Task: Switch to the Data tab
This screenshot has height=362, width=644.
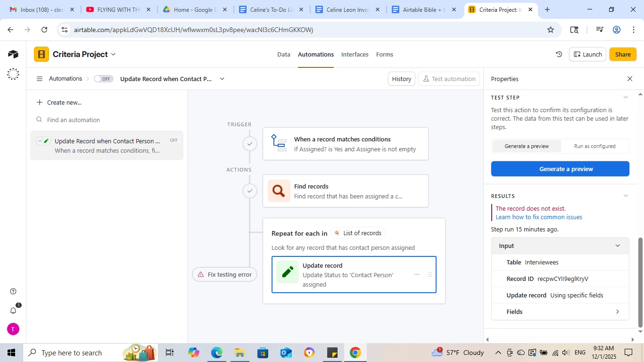Action: click(284, 54)
